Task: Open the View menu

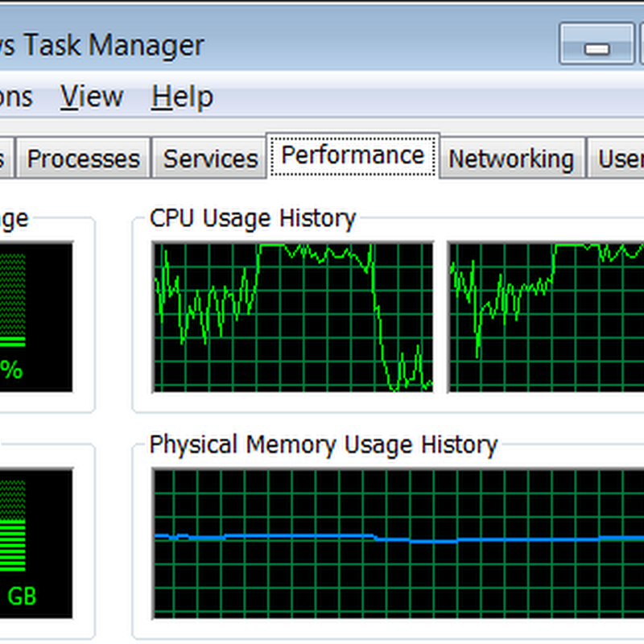Action: click(x=92, y=97)
